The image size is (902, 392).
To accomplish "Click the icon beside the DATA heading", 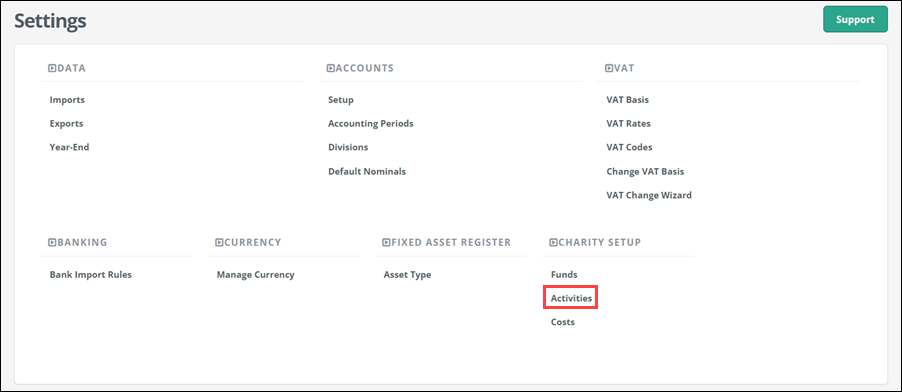I will 52,68.
